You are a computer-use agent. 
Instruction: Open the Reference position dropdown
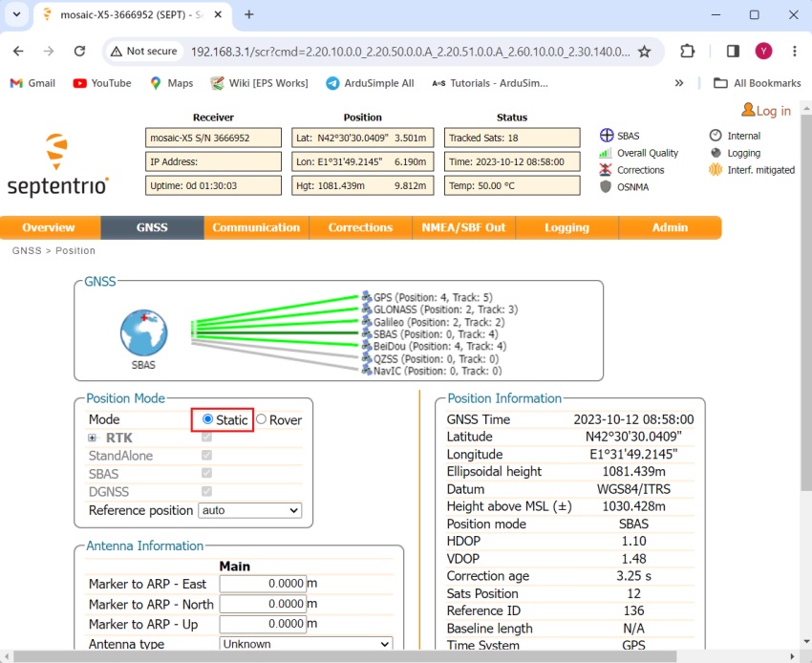(x=249, y=510)
